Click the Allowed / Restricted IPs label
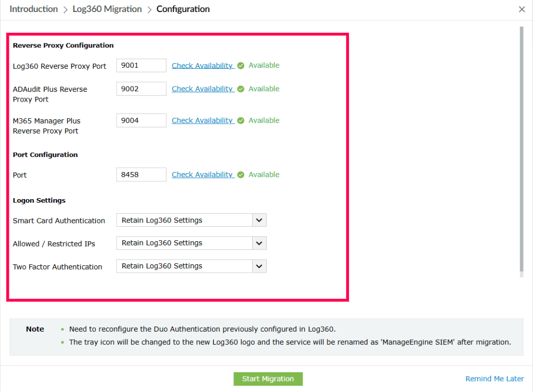This screenshot has height=392, width=533. pyautogui.click(x=54, y=244)
